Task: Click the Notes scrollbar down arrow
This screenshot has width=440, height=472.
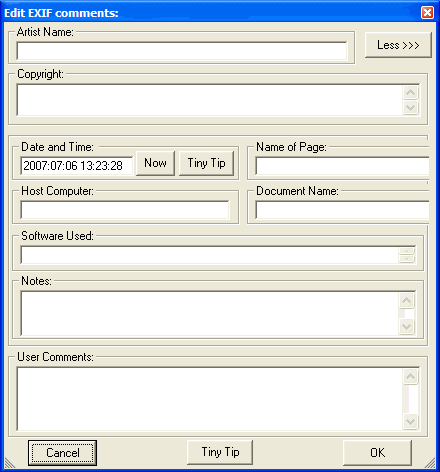Action: pyautogui.click(x=407, y=326)
